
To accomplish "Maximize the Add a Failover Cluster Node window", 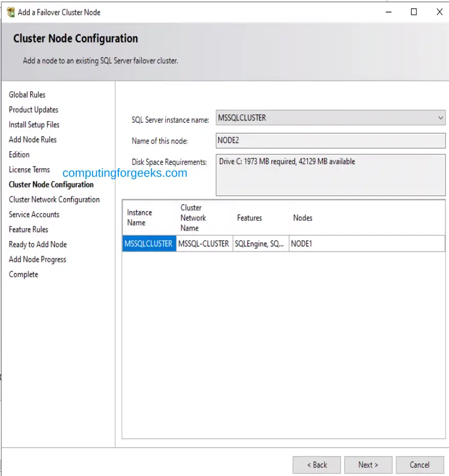I will (414, 12).
